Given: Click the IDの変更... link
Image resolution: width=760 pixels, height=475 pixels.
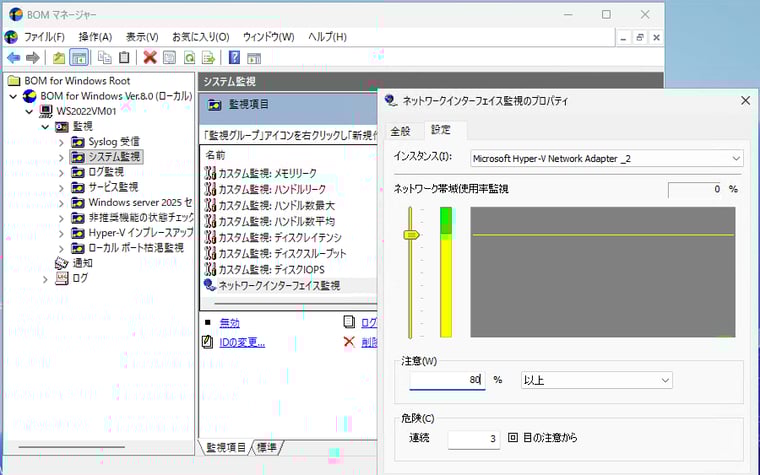Looking at the screenshot, I should pos(242,343).
